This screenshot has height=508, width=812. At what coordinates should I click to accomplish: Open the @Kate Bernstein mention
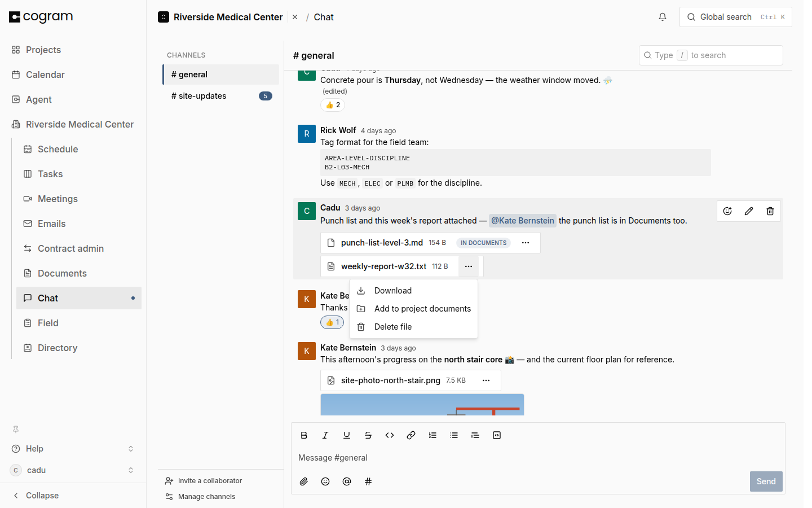(523, 221)
